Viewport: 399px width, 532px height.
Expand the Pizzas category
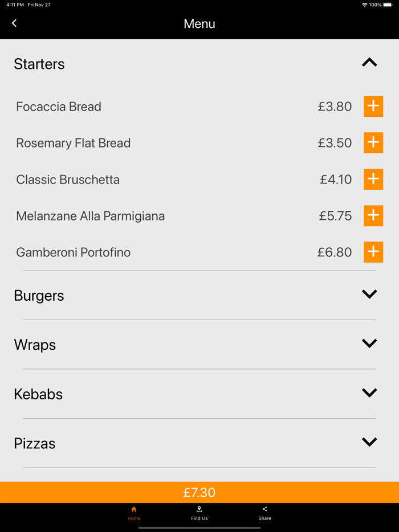369,442
